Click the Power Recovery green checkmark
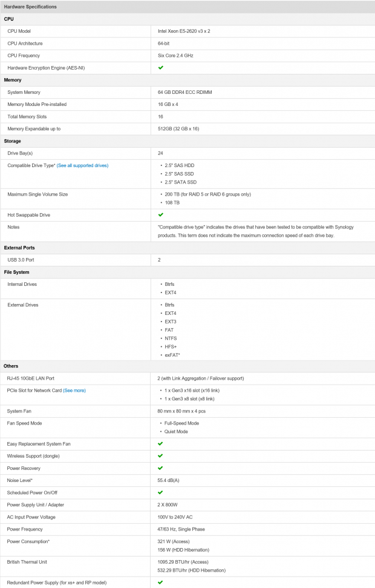The image size is (375, 588). point(160,468)
